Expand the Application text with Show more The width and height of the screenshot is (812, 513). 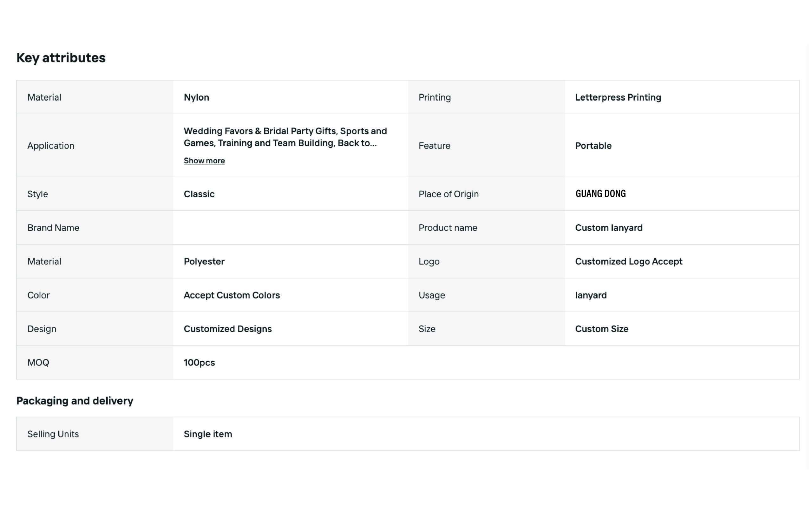tap(204, 161)
